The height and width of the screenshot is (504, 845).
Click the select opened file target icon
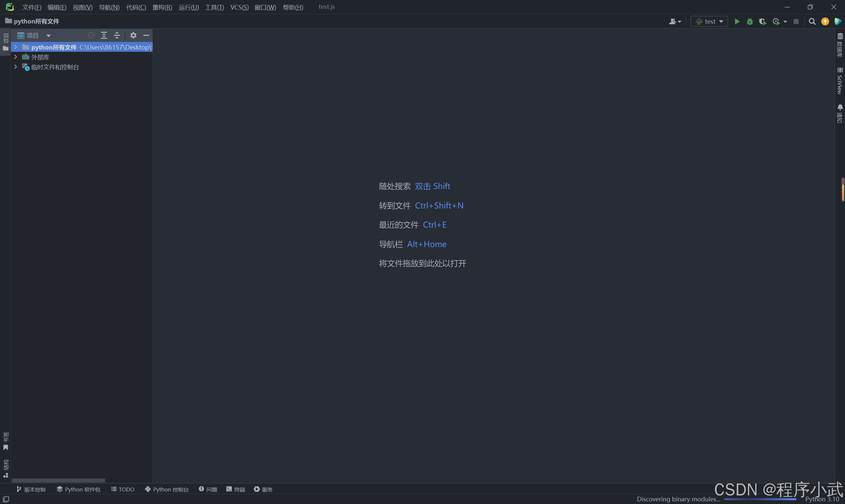coord(91,35)
